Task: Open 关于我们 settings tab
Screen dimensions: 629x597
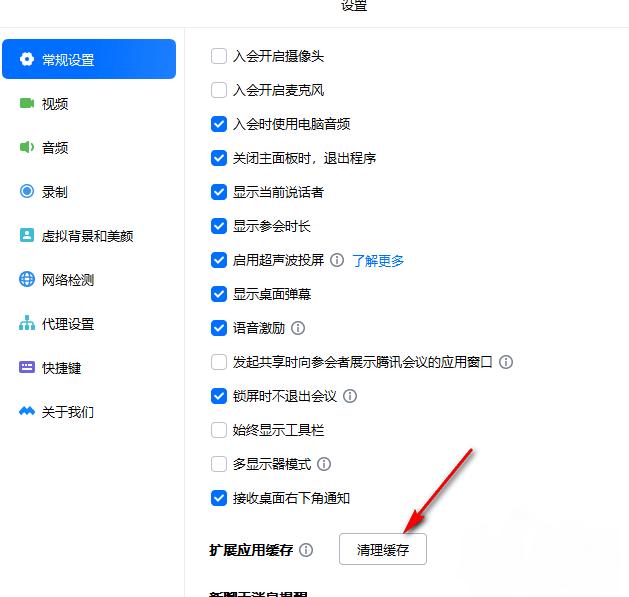Action: pos(67,412)
